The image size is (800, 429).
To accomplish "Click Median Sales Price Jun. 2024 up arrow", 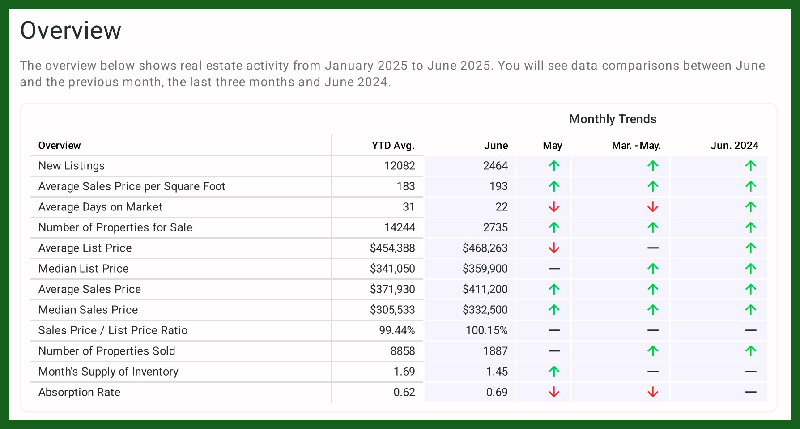I will click(751, 310).
